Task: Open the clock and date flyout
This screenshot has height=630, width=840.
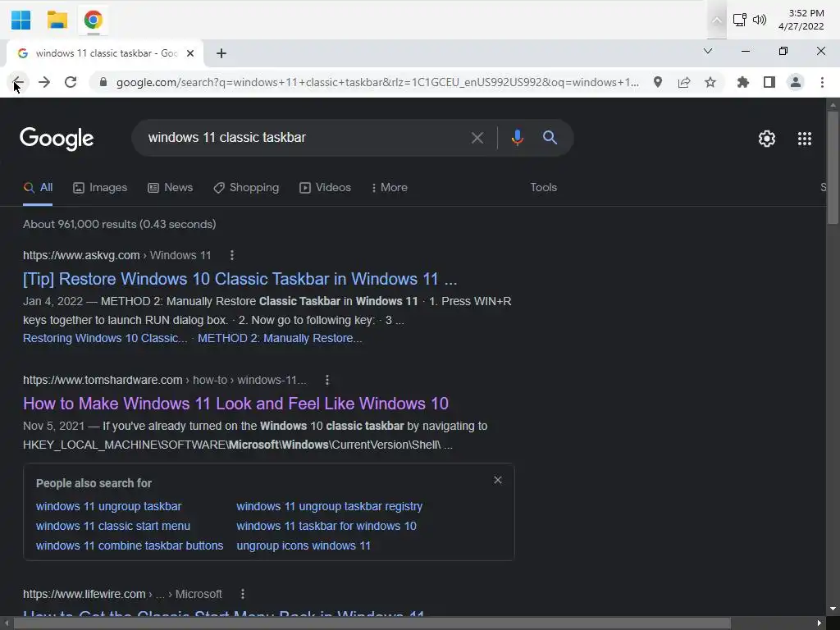Action: click(x=801, y=20)
